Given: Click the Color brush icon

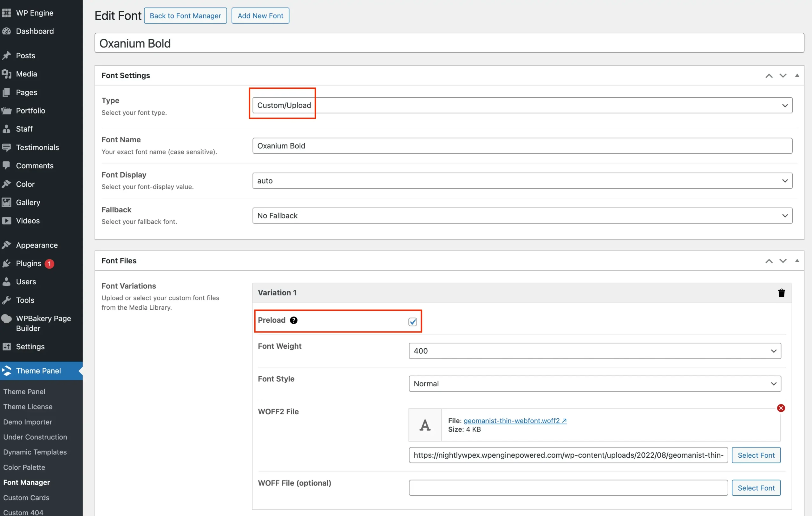Looking at the screenshot, I should [6, 184].
